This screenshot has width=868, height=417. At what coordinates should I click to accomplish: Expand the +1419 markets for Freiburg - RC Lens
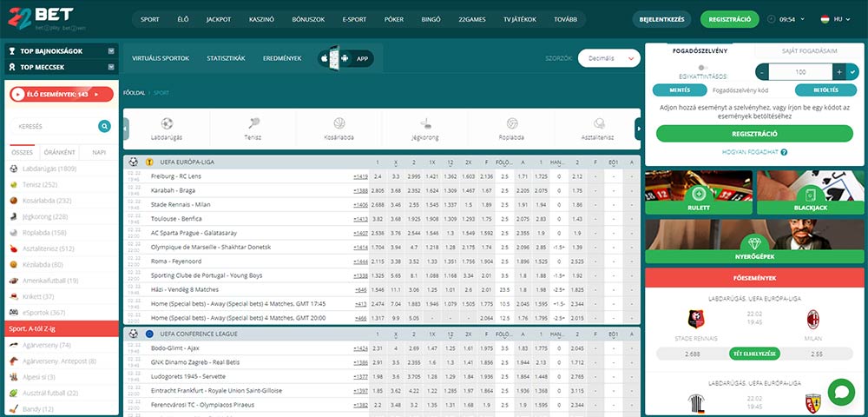click(360, 176)
